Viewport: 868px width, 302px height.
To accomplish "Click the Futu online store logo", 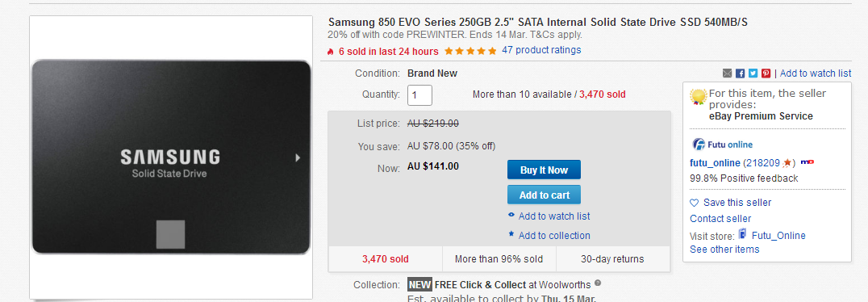I will 723,145.
